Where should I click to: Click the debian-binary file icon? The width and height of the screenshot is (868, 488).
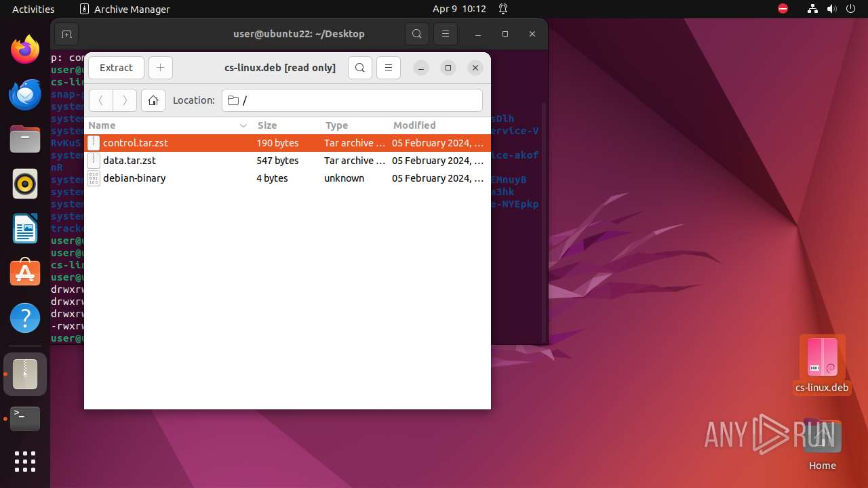tap(94, 178)
